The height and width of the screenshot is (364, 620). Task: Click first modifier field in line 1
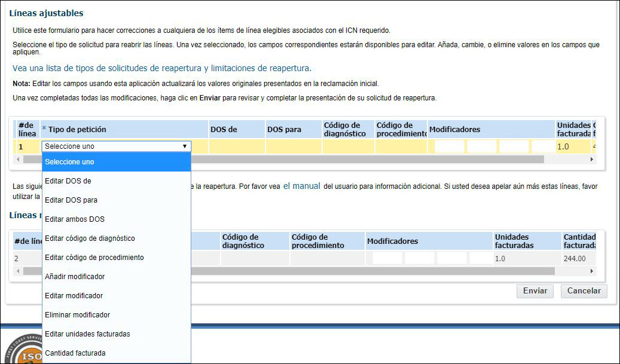[450, 146]
